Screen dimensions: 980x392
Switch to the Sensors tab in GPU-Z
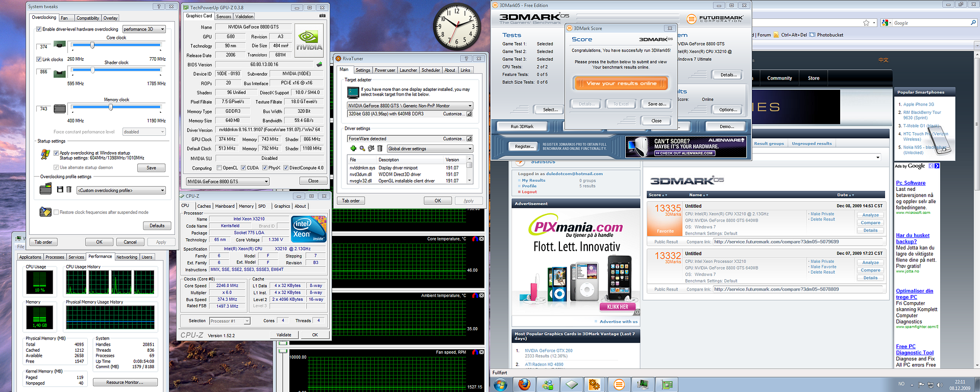coord(224,16)
